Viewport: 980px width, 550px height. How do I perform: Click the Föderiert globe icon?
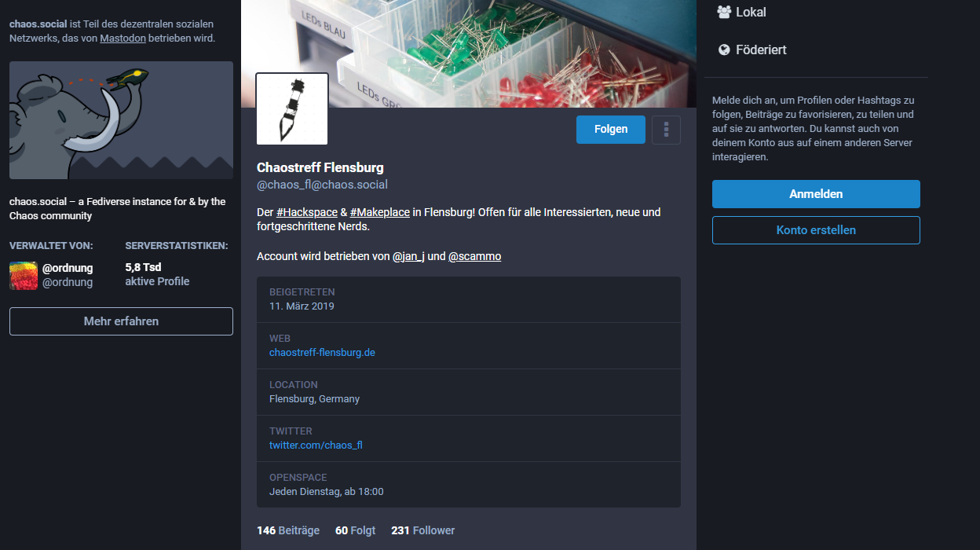[x=724, y=49]
